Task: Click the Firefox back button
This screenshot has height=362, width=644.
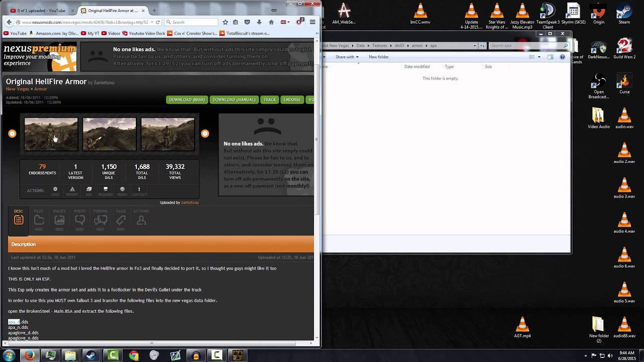Action: pos(9,22)
